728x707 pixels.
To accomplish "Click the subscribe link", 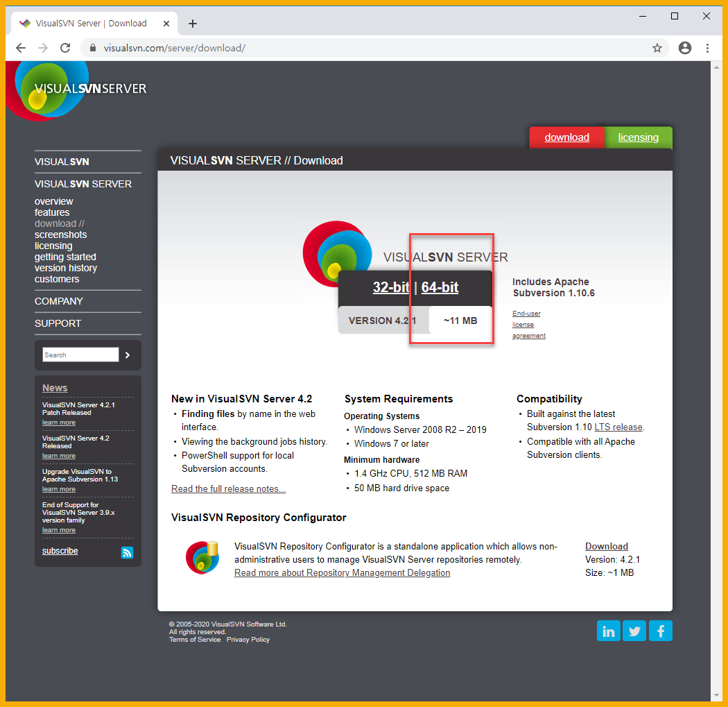I will click(60, 551).
